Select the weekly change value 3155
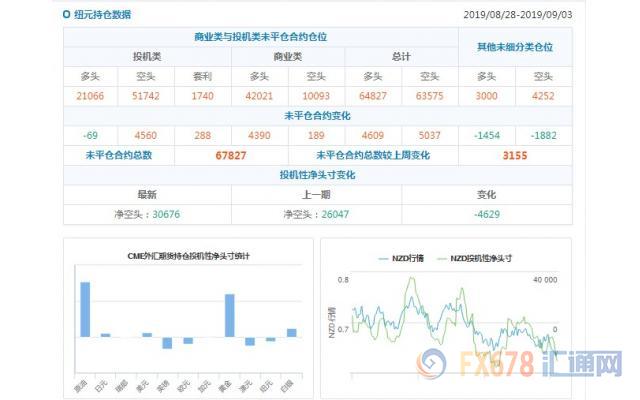The width and height of the screenshot is (640, 400). pyautogui.click(x=515, y=156)
